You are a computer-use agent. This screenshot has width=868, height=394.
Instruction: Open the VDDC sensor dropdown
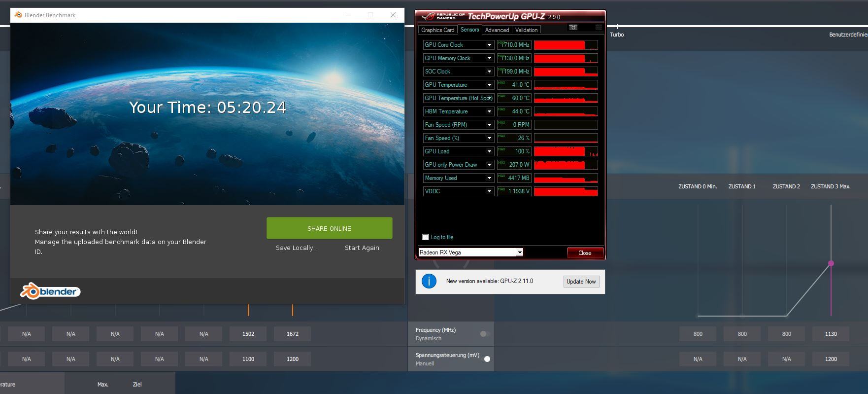tap(489, 191)
